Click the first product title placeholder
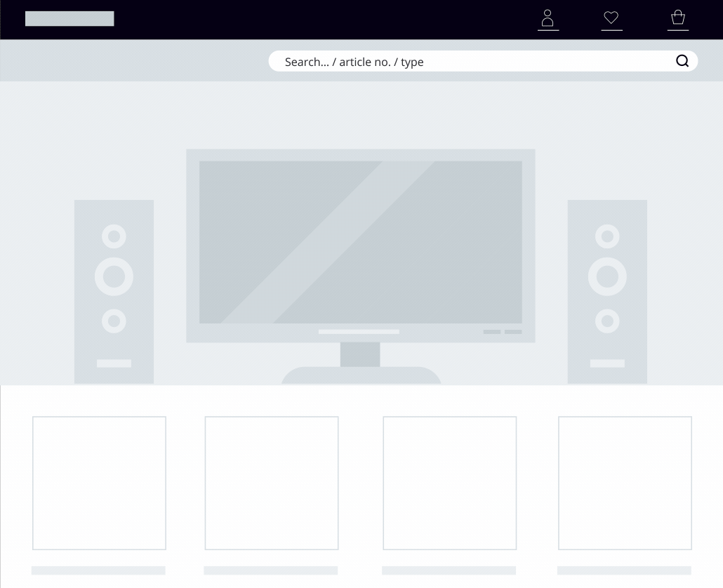Viewport: 723px width, 588px height. (x=98, y=570)
